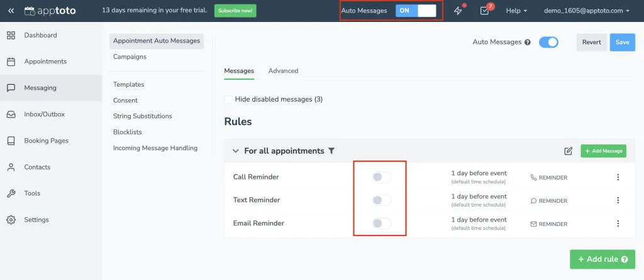Click the Subscribe now! button

(235, 11)
